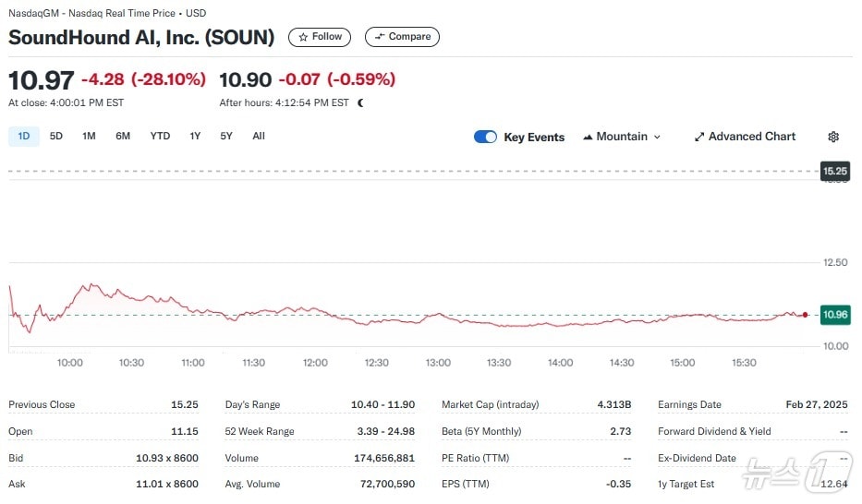Click the Previous Close label

click(42, 404)
